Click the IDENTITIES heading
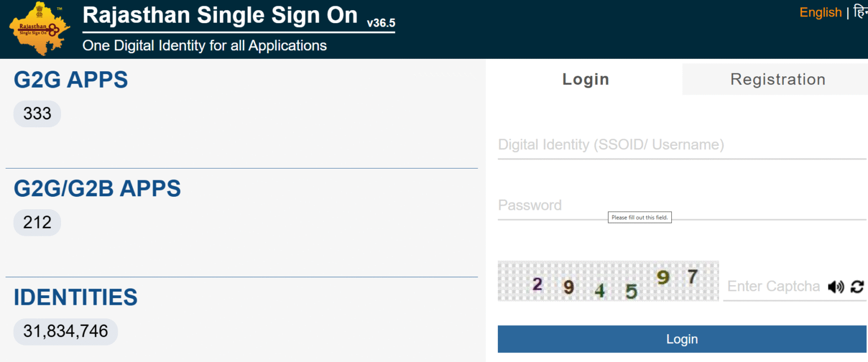This screenshot has height=362, width=868. (75, 297)
